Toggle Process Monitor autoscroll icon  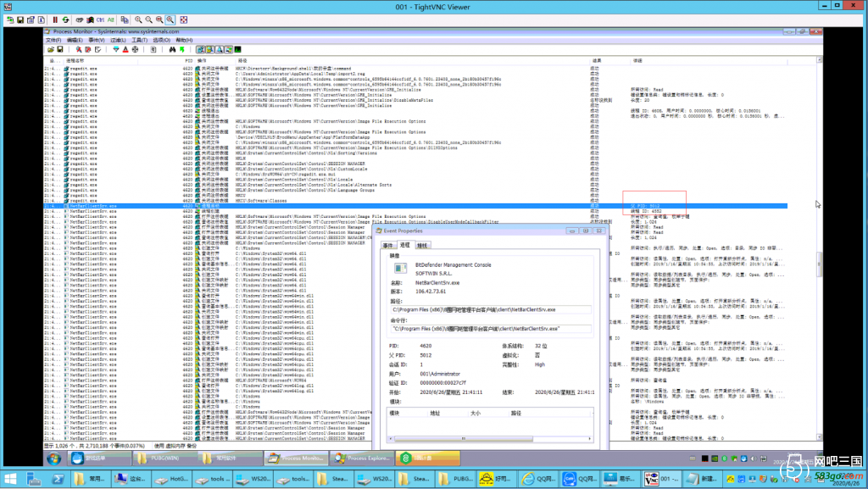88,50
